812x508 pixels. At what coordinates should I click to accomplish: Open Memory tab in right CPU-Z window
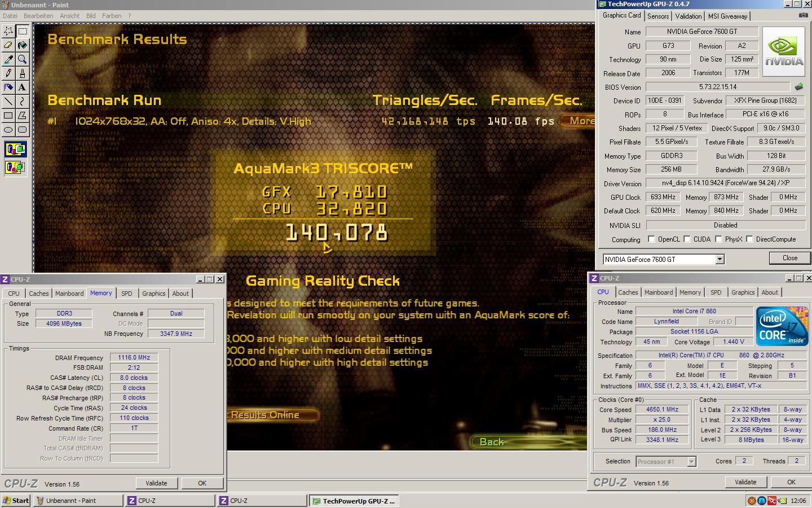coord(690,292)
